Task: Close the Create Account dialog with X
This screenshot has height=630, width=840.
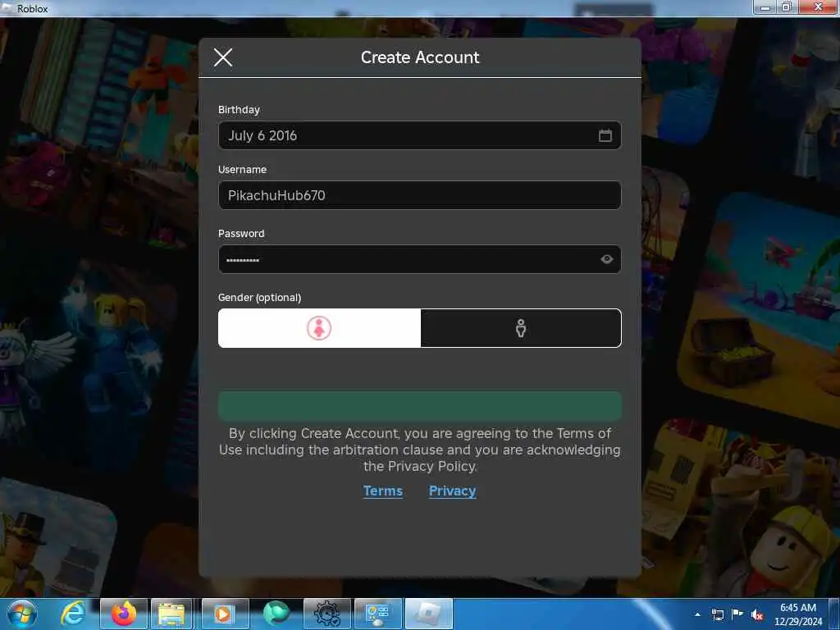Action: 223,57
